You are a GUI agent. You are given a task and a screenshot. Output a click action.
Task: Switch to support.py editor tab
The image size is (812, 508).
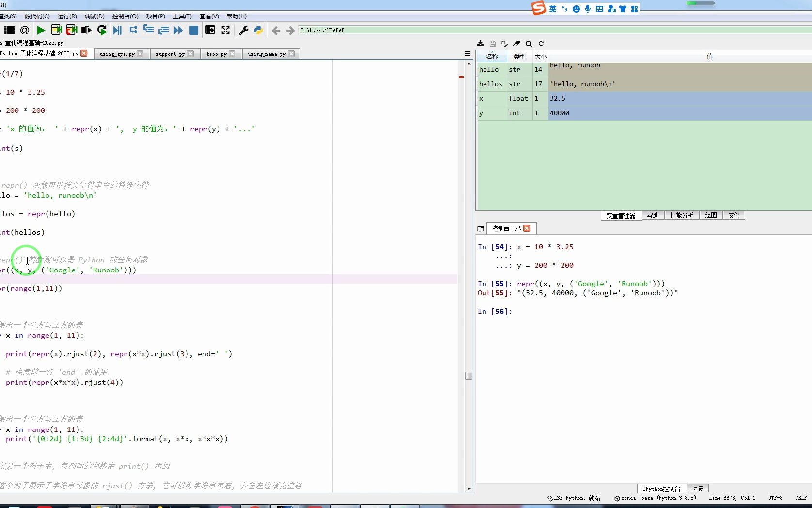(x=171, y=54)
